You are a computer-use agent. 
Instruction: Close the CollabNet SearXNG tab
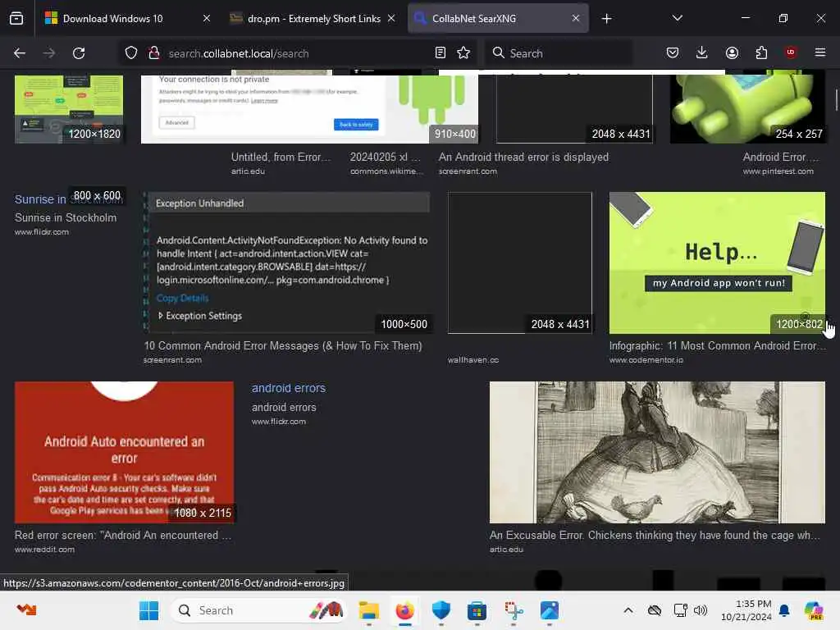(x=576, y=18)
